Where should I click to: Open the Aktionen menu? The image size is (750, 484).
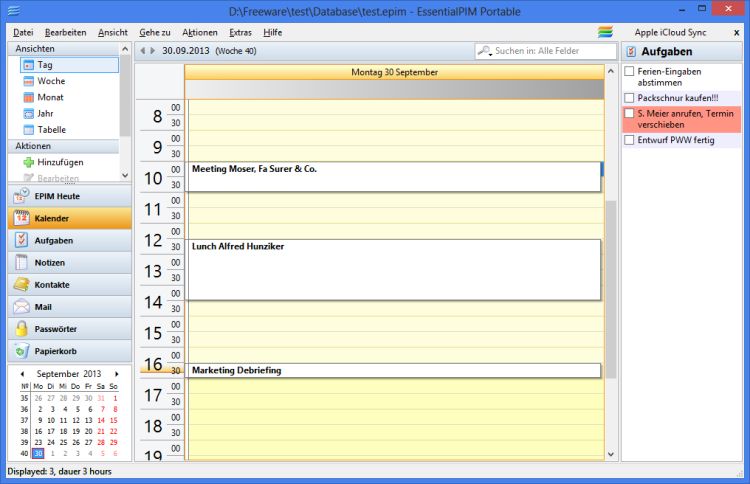click(199, 32)
